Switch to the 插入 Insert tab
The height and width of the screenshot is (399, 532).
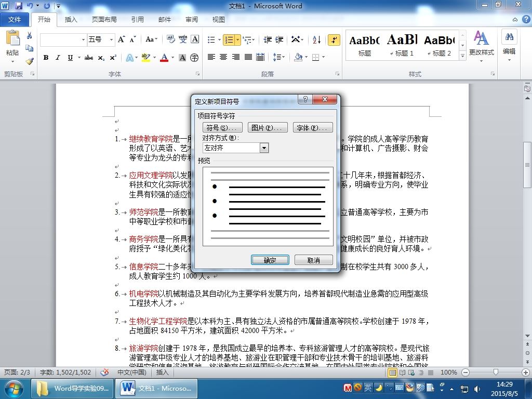pos(71,20)
